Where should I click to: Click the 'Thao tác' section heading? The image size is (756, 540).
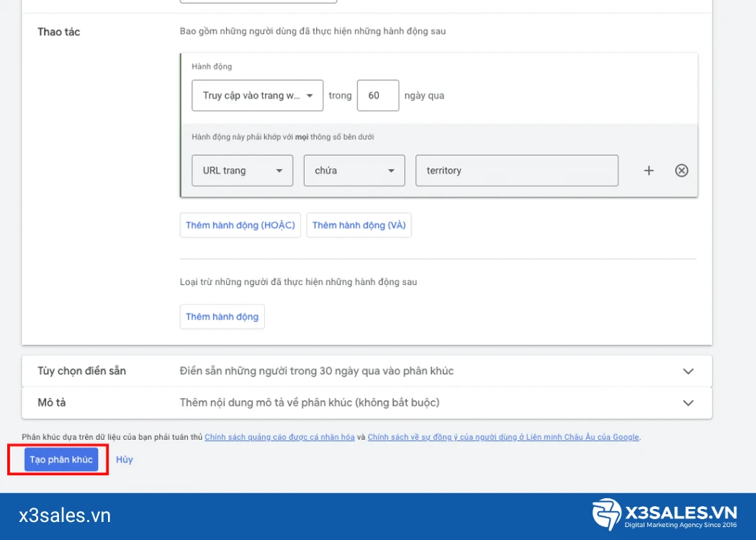59,32
